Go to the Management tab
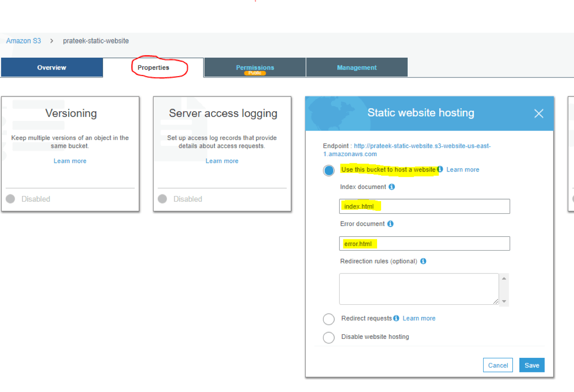 (x=357, y=68)
